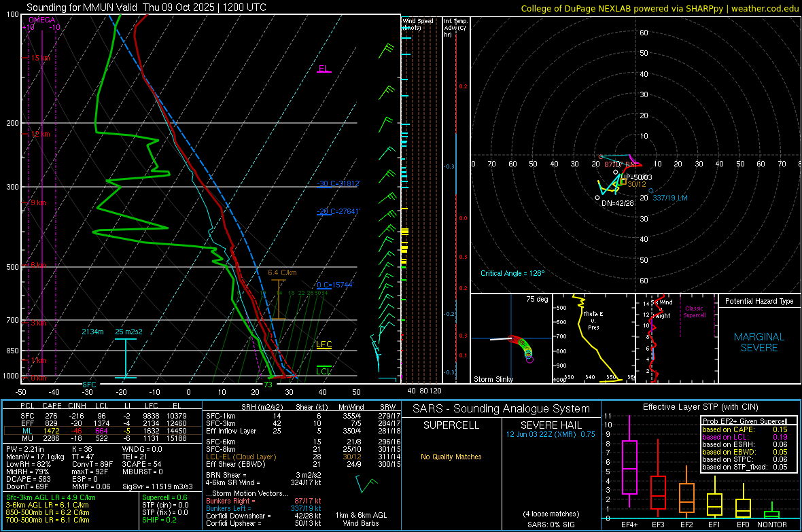The height and width of the screenshot is (532, 802).
Task: Click the MARGINAL SEVERE hazard text
Action: 759,342
